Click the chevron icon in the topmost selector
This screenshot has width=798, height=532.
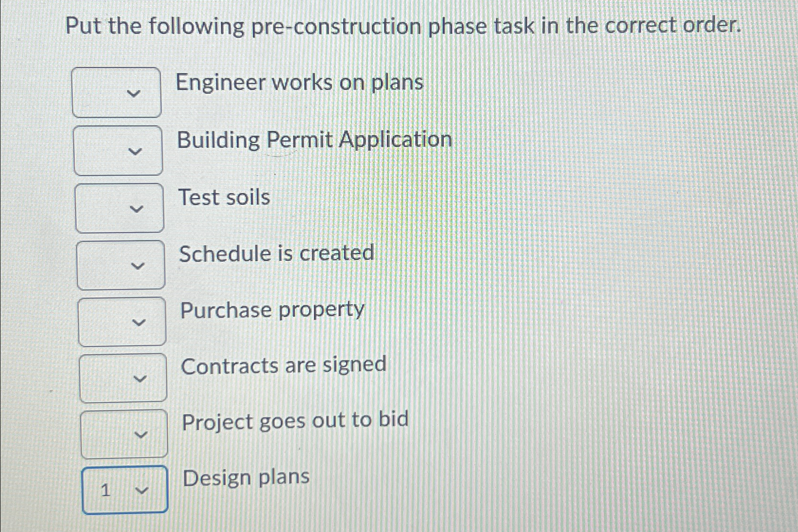[x=137, y=94]
